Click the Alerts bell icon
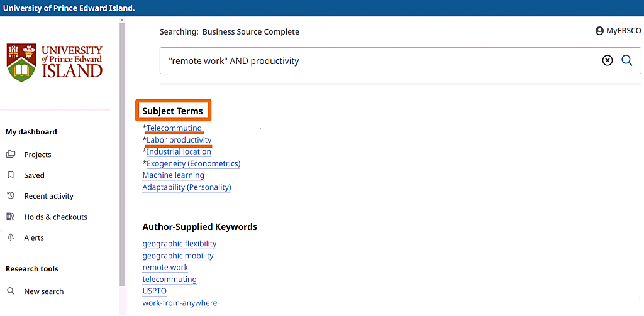Viewport: 644px width, 316px height. click(x=11, y=237)
